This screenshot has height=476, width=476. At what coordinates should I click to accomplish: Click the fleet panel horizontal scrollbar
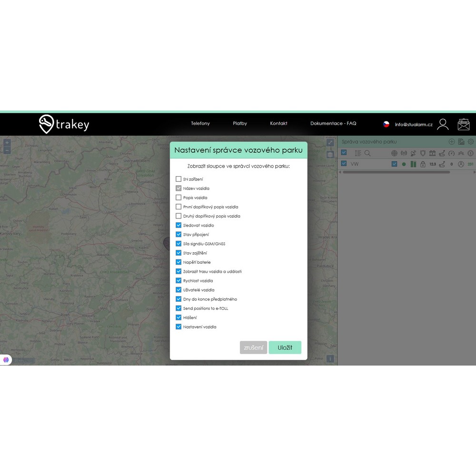point(396,172)
